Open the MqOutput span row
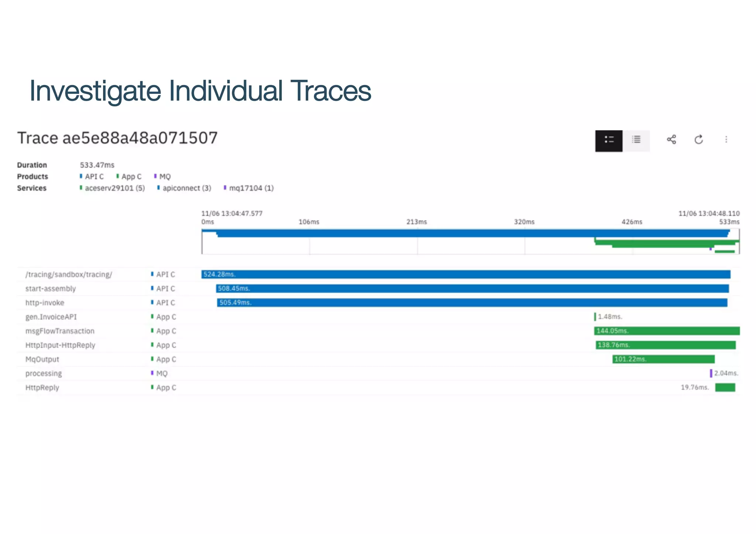756x534 pixels. (x=378, y=359)
